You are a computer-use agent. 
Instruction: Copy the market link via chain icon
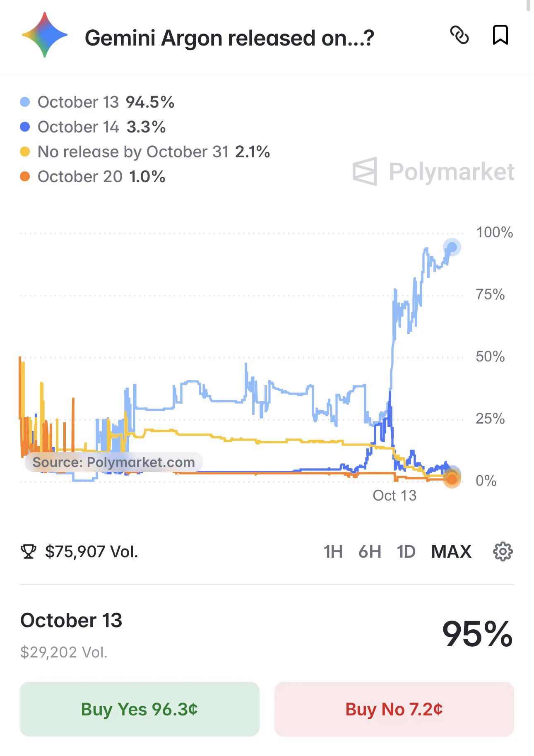tap(459, 35)
